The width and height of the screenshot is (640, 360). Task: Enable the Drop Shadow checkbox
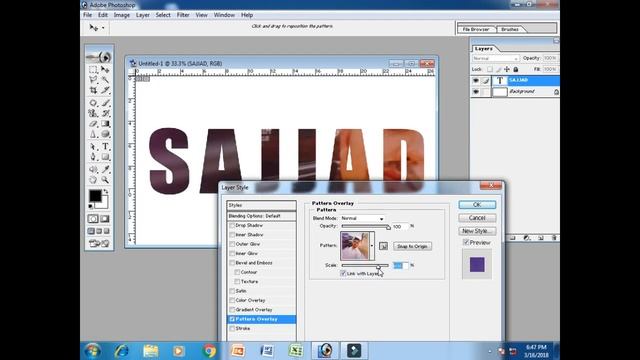tap(232, 225)
